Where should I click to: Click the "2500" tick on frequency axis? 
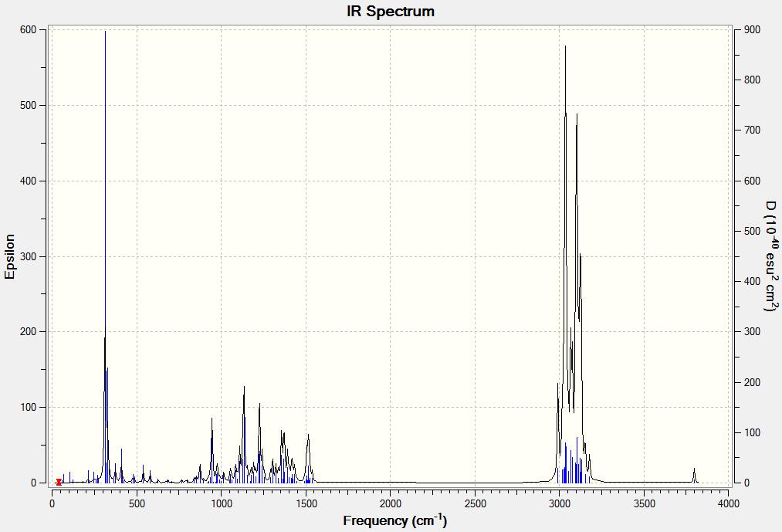[x=475, y=504]
